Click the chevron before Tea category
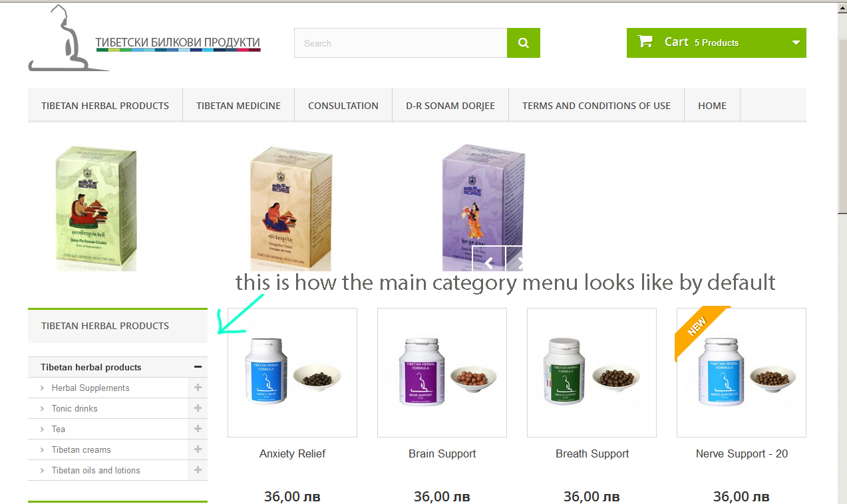847x504 pixels. [x=42, y=430]
